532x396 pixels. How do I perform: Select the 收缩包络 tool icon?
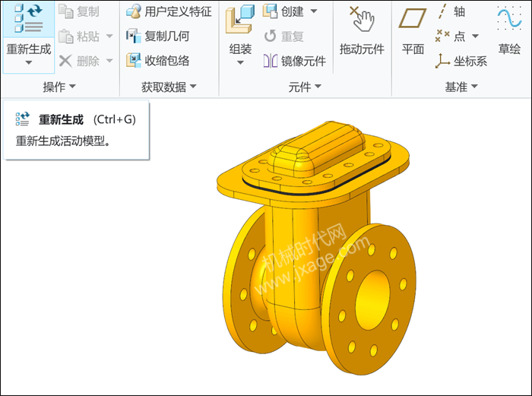pyautogui.click(x=133, y=61)
